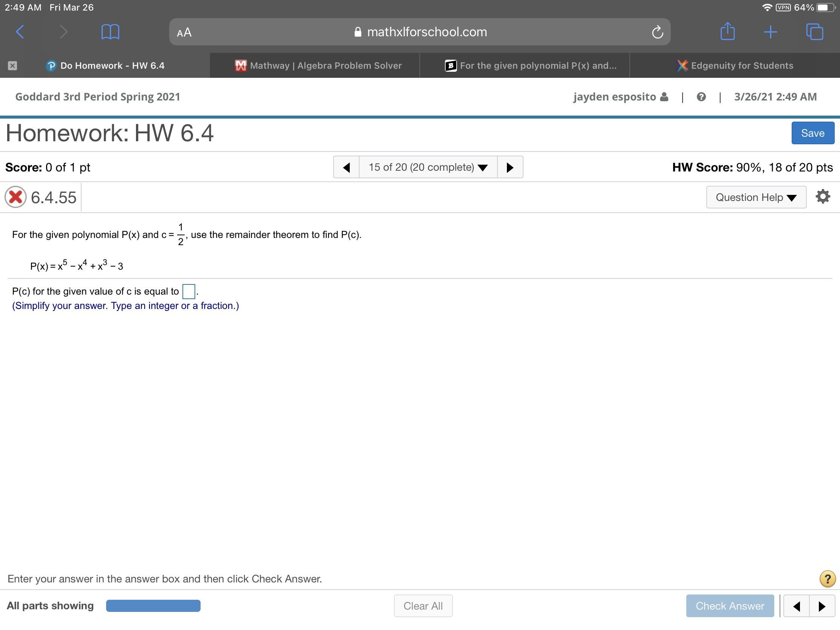
Task: Open the settings gear icon
Action: click(x=823, y=197)
